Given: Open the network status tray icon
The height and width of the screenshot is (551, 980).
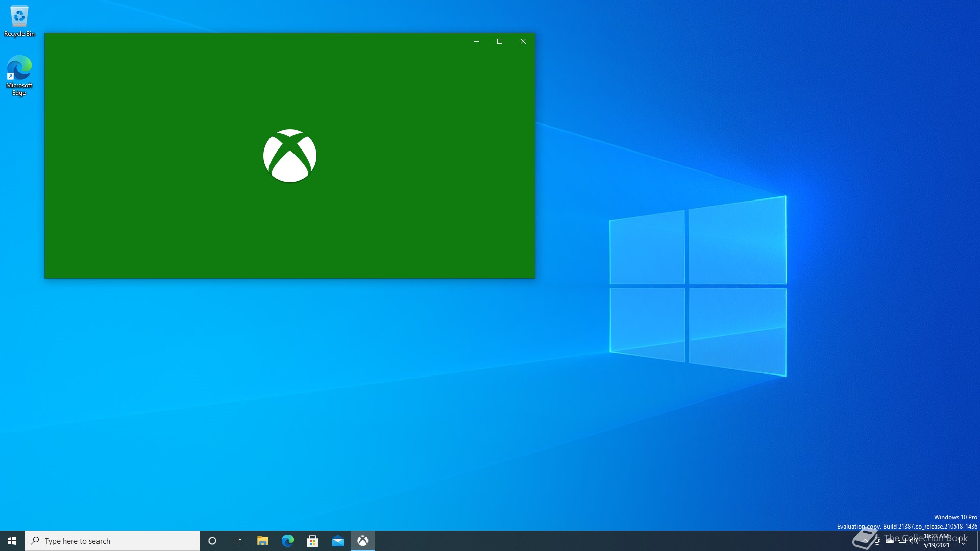Looking at the screenshot, I should coord(902,541).
